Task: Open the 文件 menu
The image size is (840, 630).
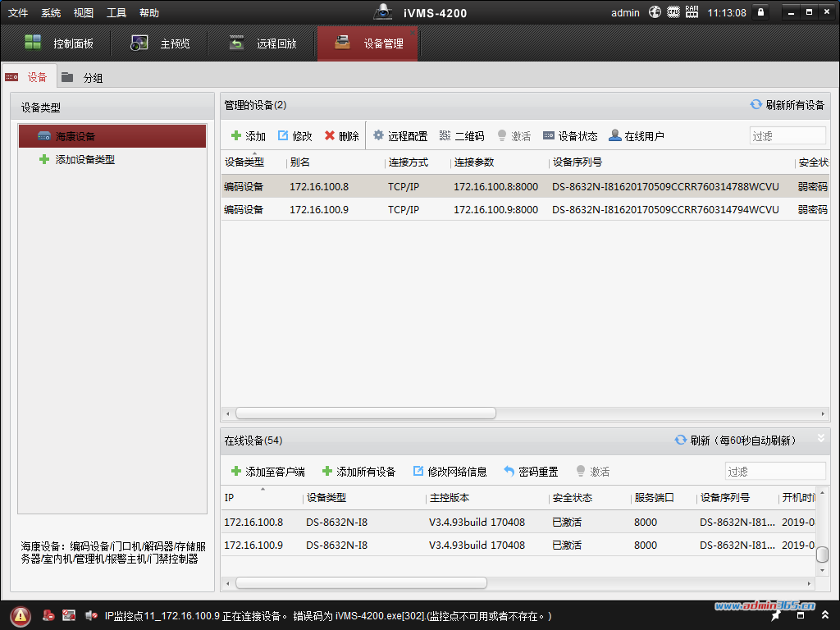Action: [x=18, y=13]
